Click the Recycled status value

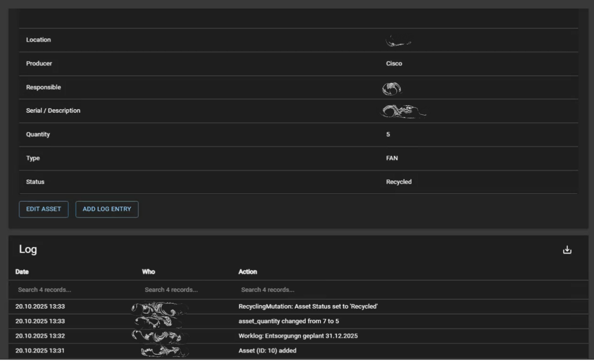pyautogui.click(x=398, y=182)
